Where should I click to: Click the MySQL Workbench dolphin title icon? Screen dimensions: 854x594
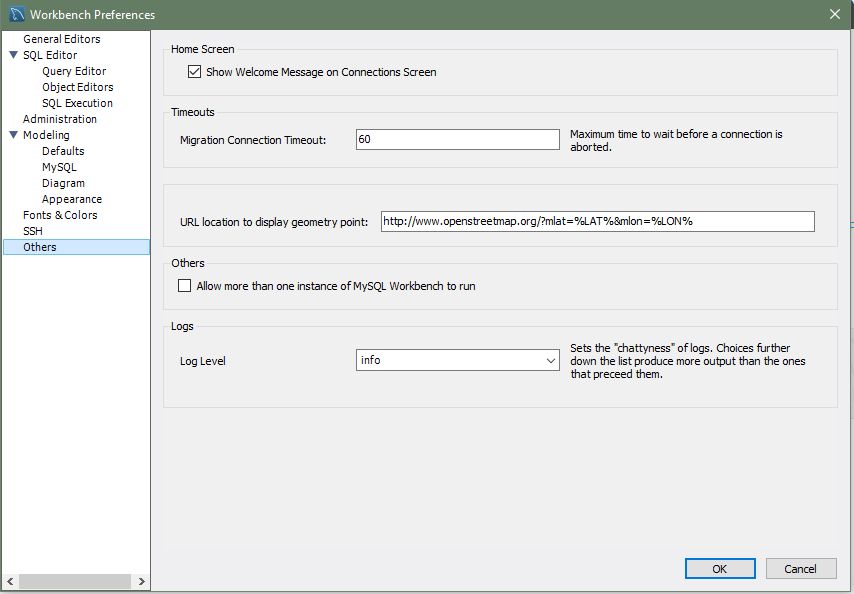[16, 15]
